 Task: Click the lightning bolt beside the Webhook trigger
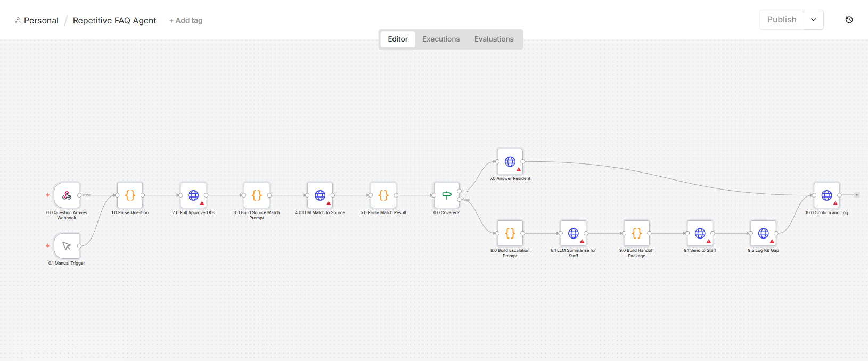(48, 195)
